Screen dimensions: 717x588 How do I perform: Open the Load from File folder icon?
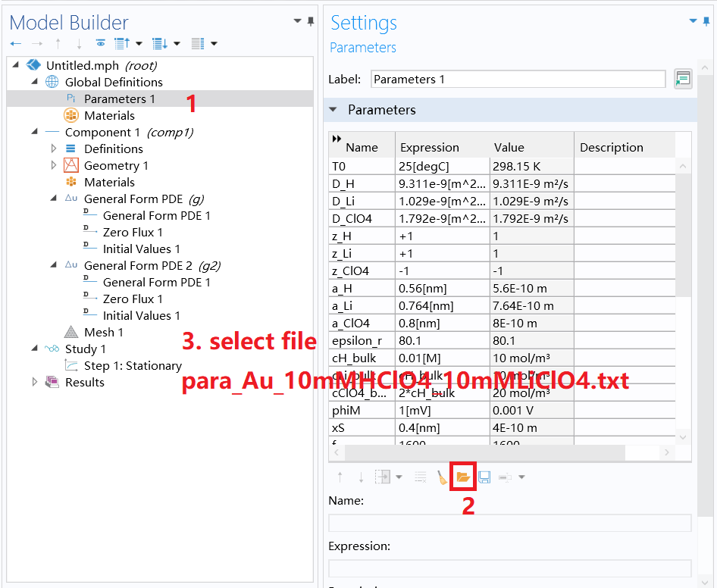point(463,476)
